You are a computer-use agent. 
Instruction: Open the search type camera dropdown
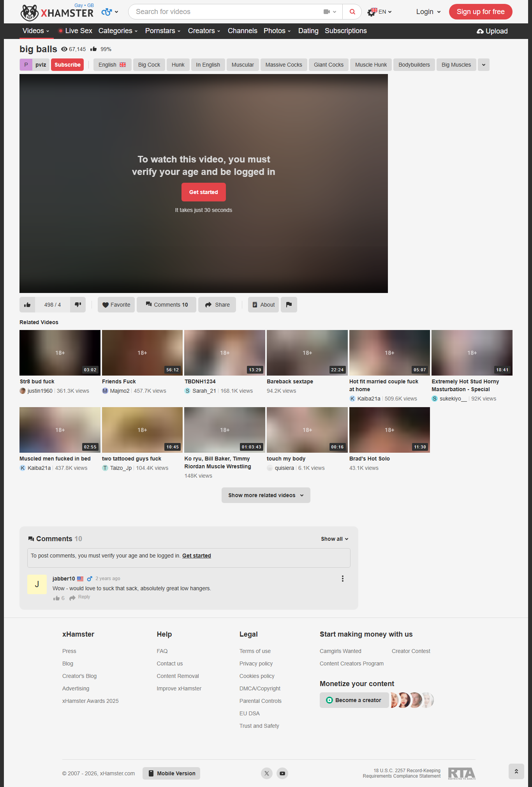tap(330, 12)
